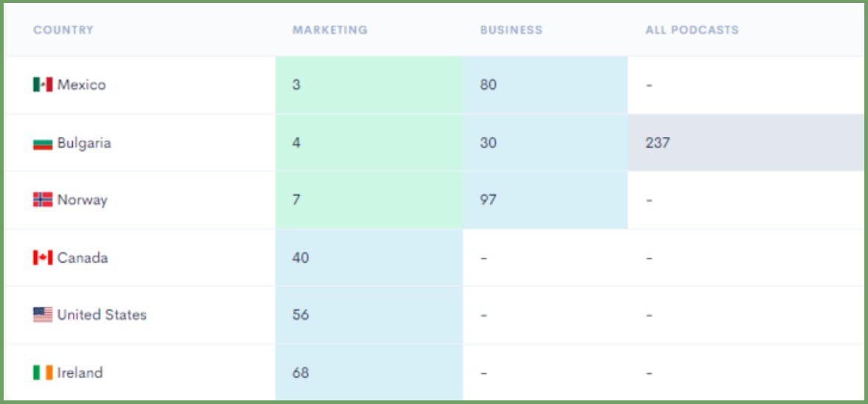Click the Mexico flag icon
The width and height of the screenshot is (868, 404).
[x=43, y=85]
